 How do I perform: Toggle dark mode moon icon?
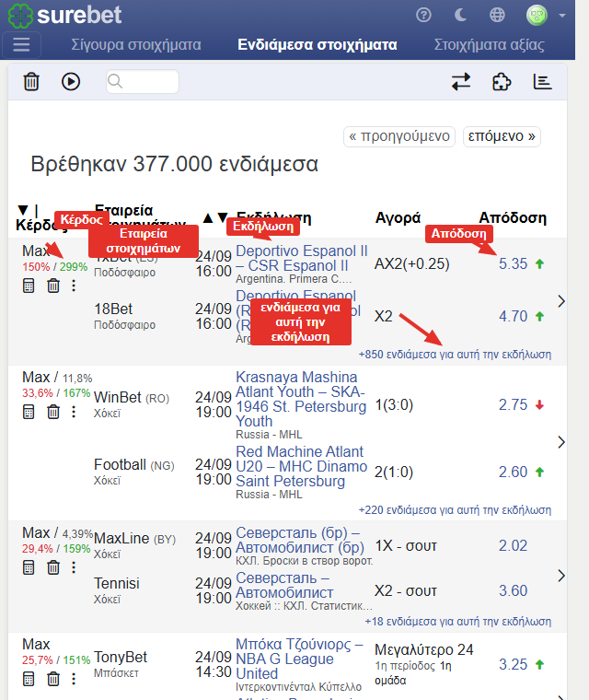pos(460,15)
